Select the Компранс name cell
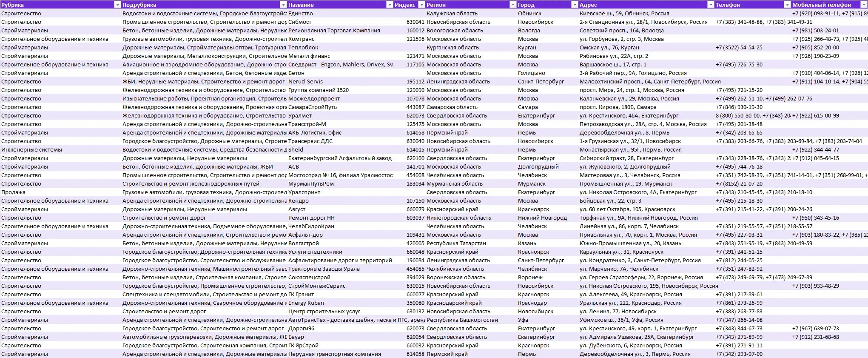868x358 pixels. tap(340, 39)
